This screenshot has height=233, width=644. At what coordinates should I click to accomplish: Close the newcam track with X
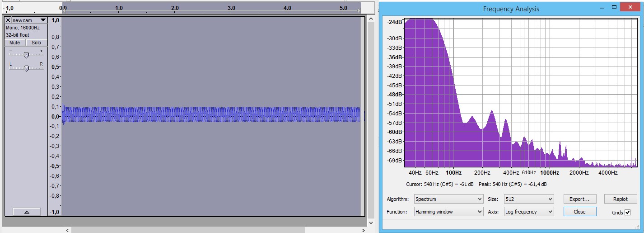pos(8,20)
